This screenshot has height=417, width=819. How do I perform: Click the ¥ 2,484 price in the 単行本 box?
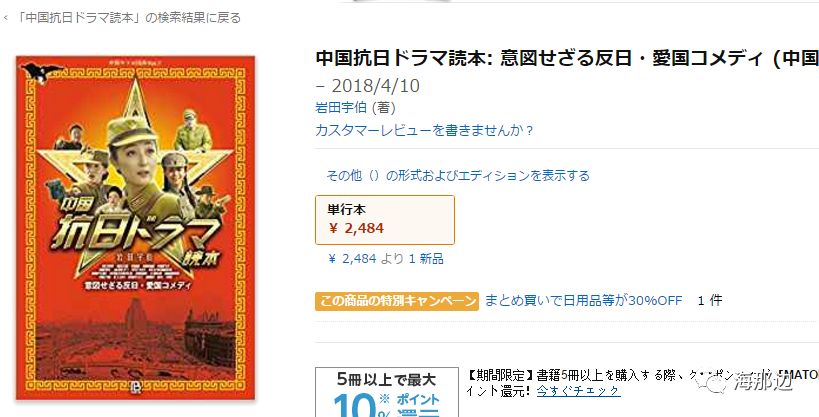356,228
